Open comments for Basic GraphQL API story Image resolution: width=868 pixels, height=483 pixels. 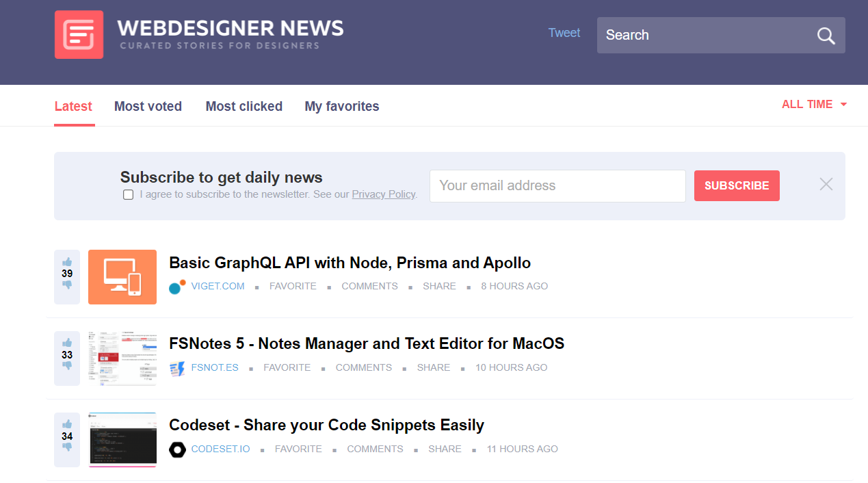coord(370,286)
